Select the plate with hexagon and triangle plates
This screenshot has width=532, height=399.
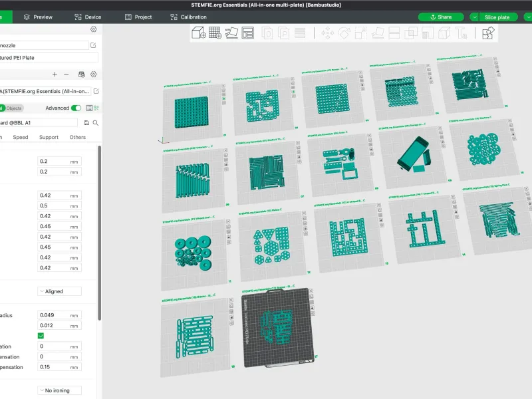[273, 247]
